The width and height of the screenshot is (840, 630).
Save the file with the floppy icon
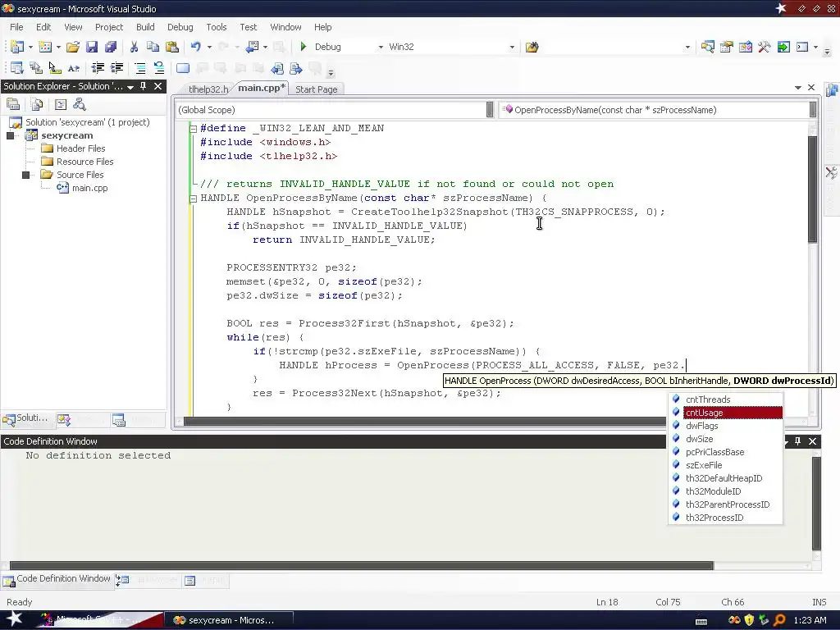pos(92,47)
